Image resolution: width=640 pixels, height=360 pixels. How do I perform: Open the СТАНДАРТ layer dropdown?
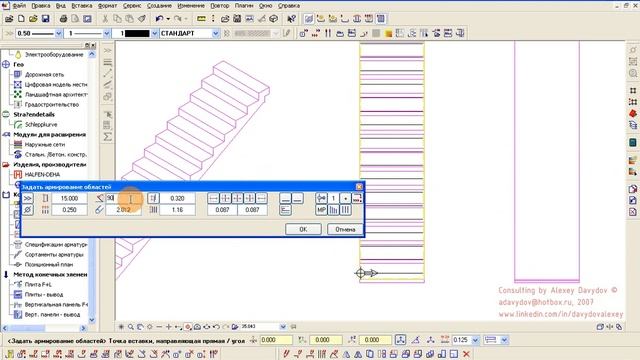[216, 33]
